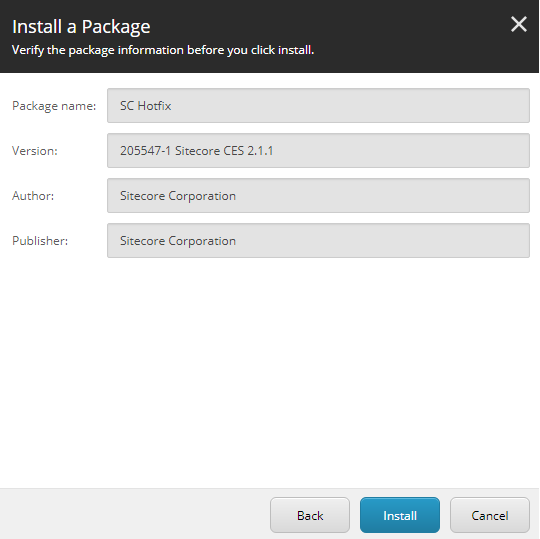Image resolution: width=540 pixels, height=539 pixels.
Task: Click the Install button
Action: point(400,515)
